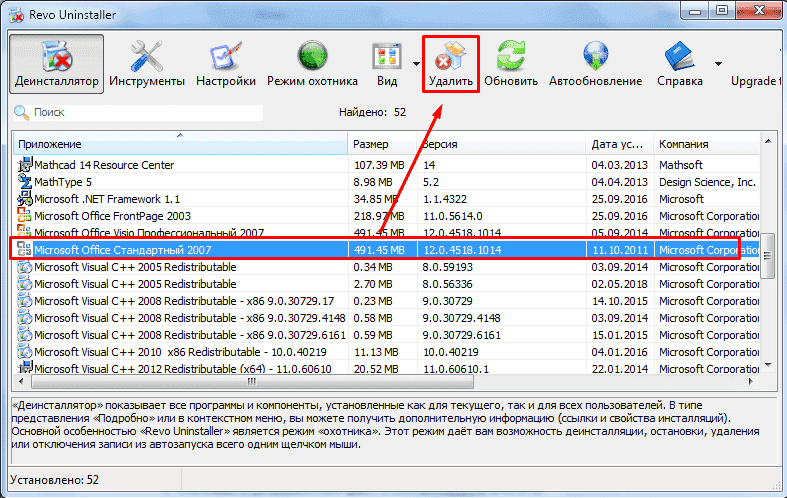787x498 pixels.
Task: Select Visual C++ 2005 Redistributable 2.70 MB row
Action: coord(386,284)
